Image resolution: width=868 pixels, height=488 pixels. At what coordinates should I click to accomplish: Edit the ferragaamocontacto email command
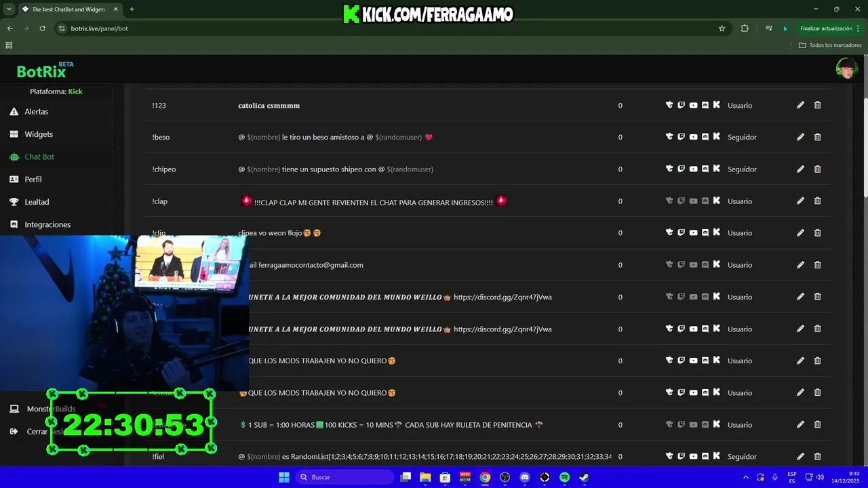800,264
